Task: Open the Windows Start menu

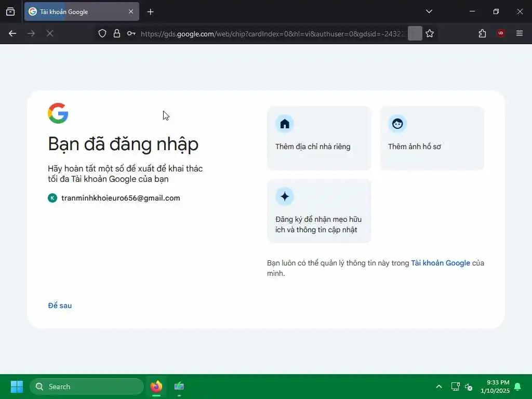Action: point(17,387)
